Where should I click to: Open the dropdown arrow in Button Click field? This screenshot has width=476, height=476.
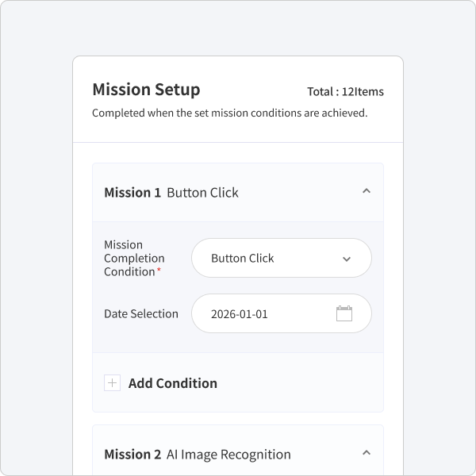[347, 259]
